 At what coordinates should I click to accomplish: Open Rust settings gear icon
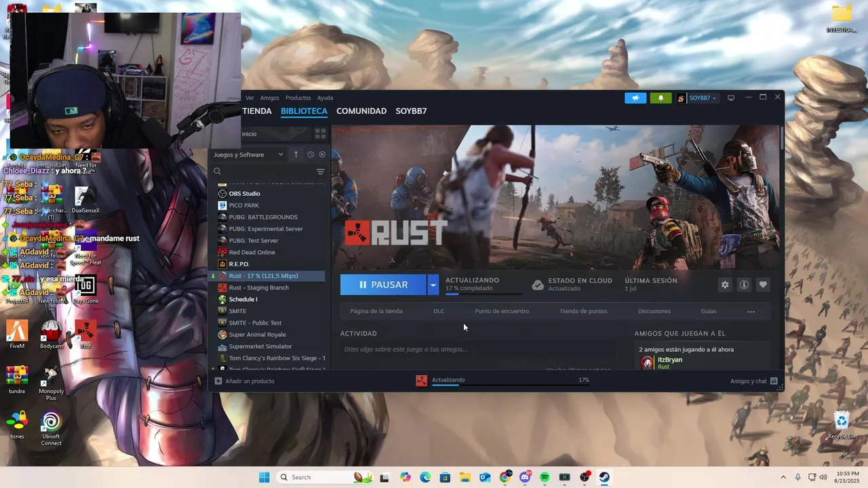coord(725,285)
